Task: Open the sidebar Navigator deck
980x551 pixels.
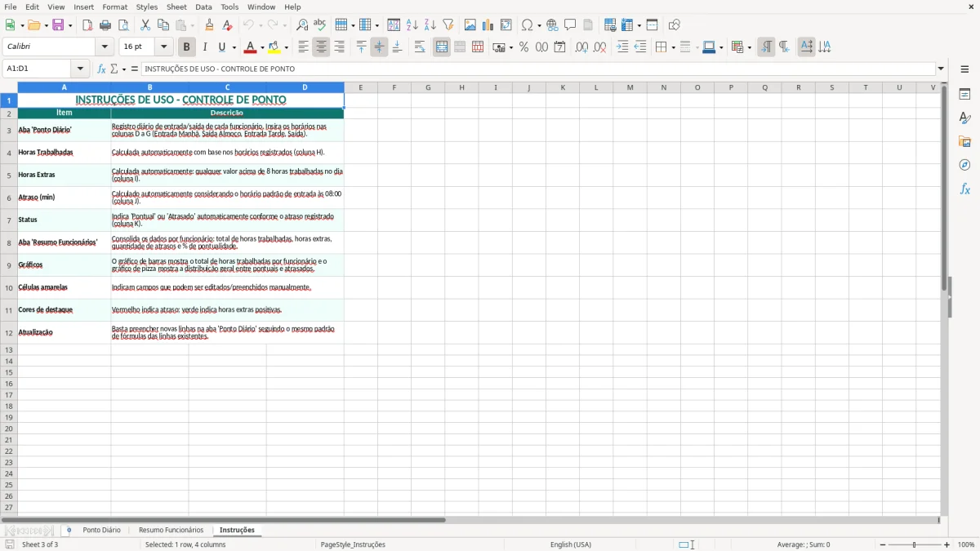Action: [x=964, y=165]
